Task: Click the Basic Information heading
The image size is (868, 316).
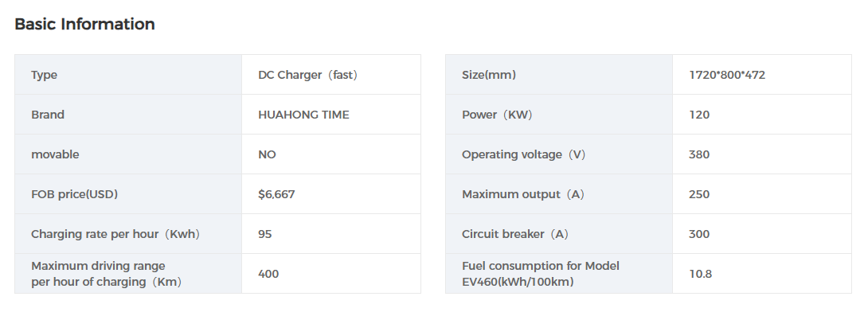Action: [84, 25]
